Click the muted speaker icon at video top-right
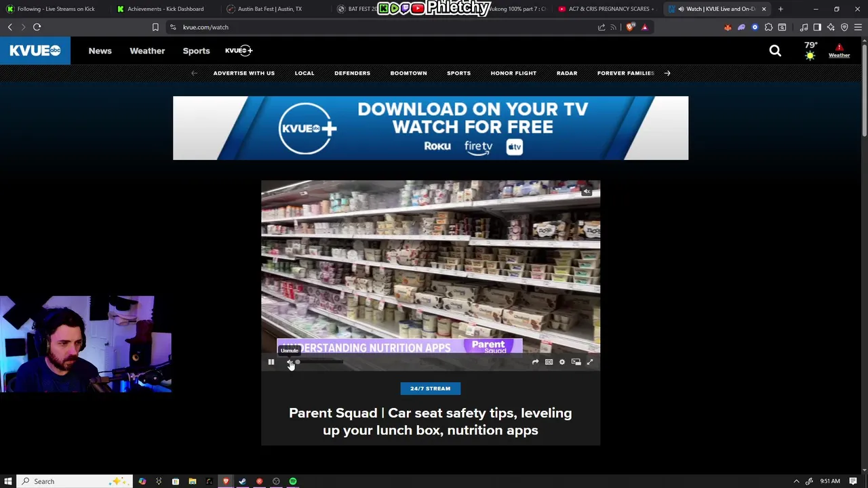Image resolution: width=868 pixels, height=488 pixels. click(x=587, y=192)
